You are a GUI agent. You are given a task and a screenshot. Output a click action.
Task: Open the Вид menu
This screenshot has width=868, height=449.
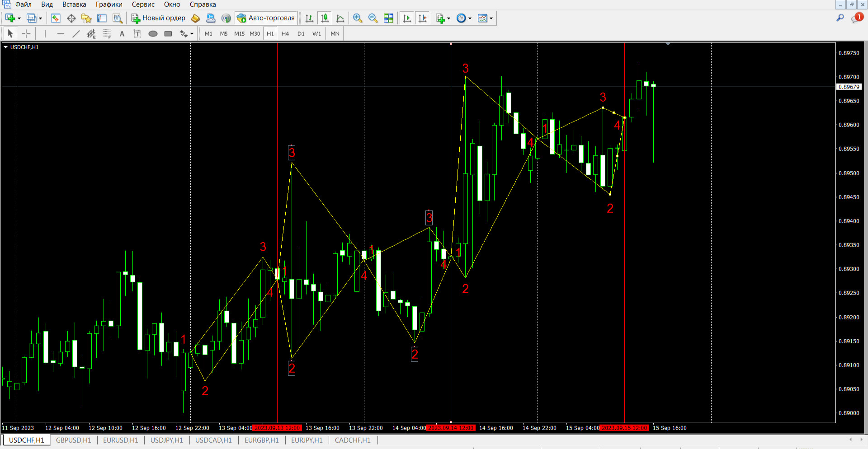pyautogui.click(x=47, y=5)
